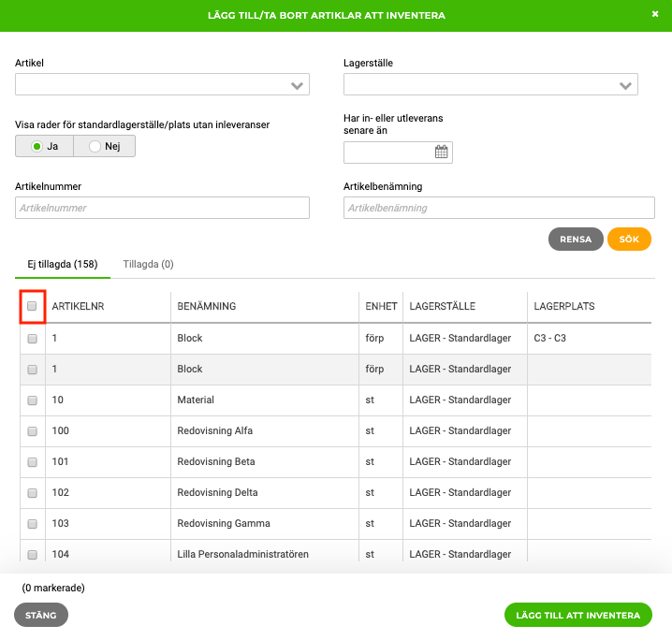Click the date field for senare än

pos(398,153)
